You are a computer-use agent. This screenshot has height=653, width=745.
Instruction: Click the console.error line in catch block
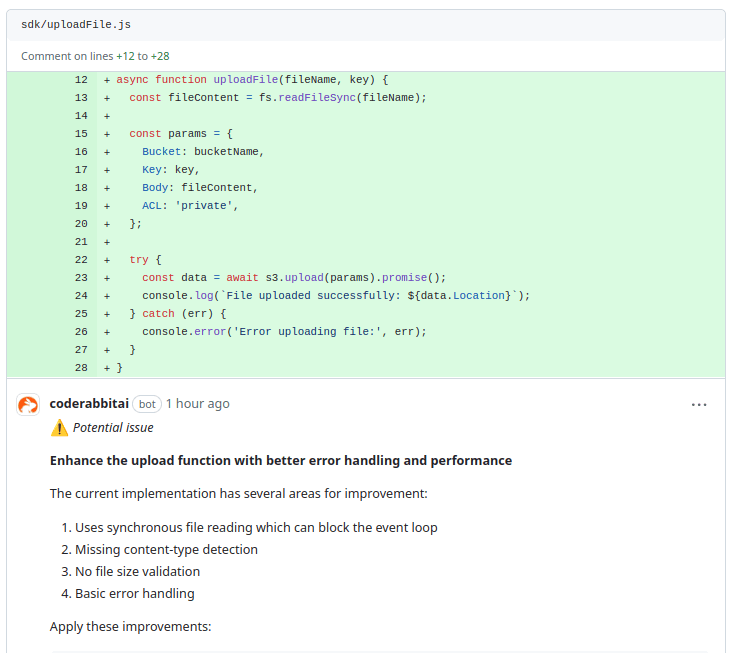coord(284,332)
